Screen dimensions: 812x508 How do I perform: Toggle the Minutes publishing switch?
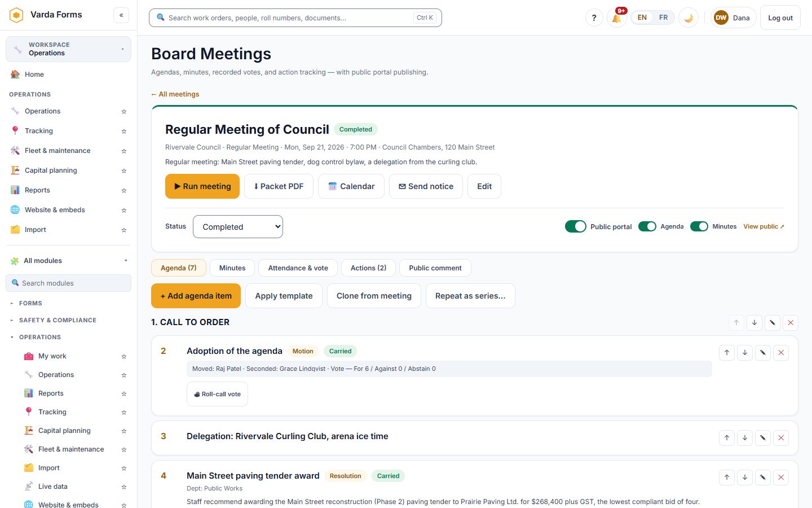[699, 226]
